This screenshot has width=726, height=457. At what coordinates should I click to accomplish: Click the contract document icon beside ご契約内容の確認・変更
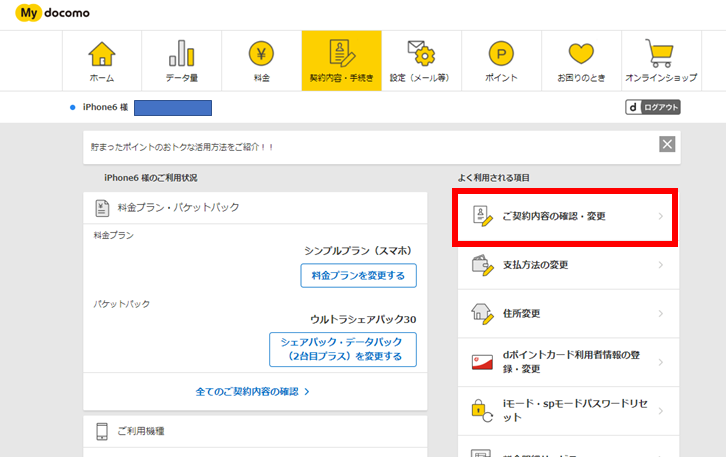(x=482, y=216)
